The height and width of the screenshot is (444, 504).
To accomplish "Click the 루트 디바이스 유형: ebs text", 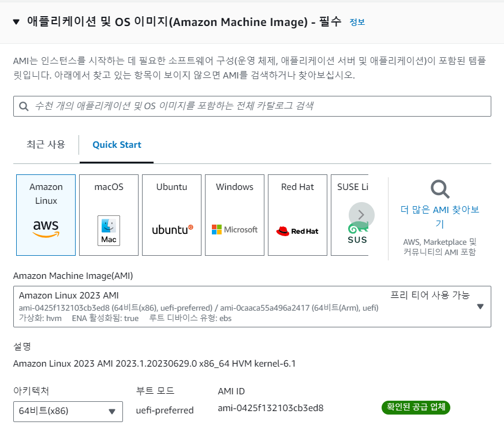I will (x=191, y=318).
